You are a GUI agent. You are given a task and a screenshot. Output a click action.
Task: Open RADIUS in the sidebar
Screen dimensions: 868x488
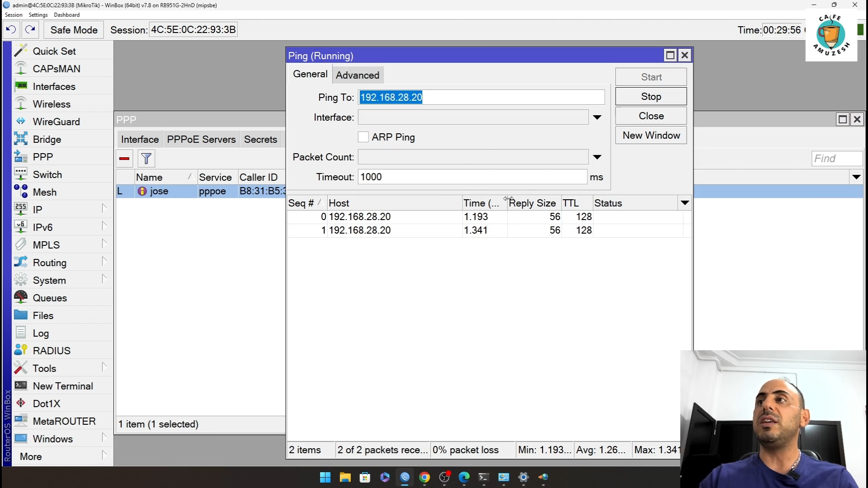pos(63,351)
